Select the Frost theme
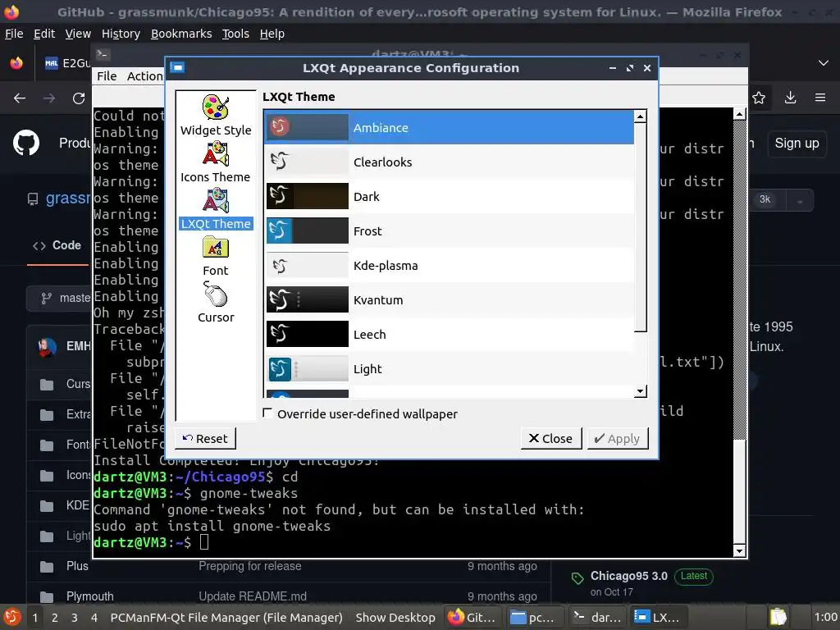 coord(449,231)
